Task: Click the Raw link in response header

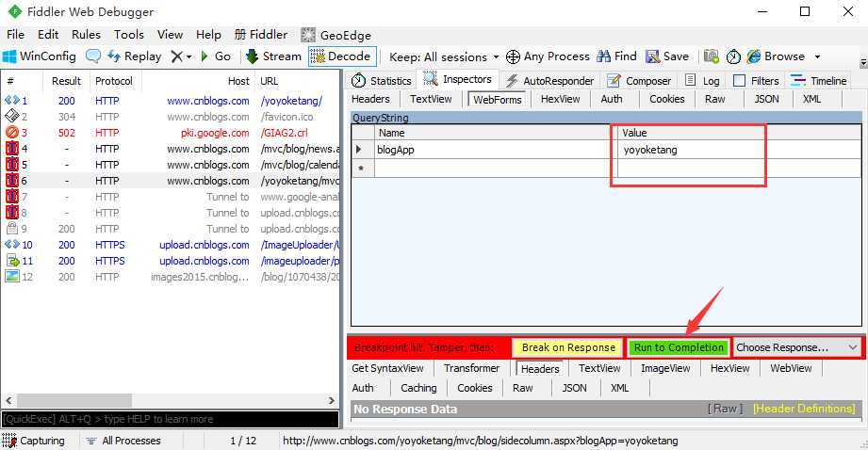Action: point(725,409)
